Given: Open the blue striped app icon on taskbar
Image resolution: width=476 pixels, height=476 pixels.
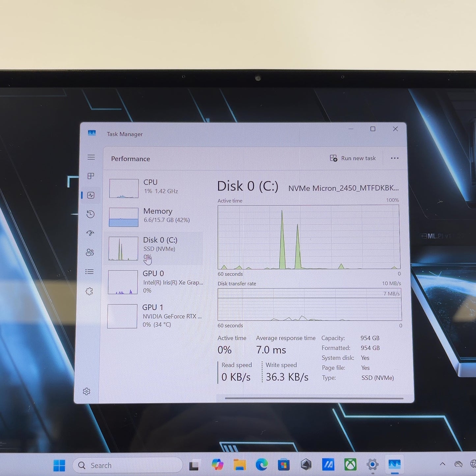Looking at the screenshot, I should pyautogui.click(x=328, y=464).
